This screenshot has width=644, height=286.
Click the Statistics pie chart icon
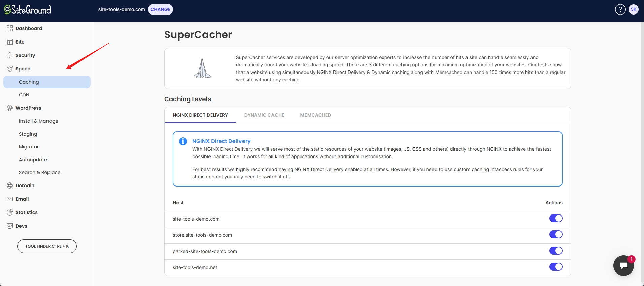tap(10, 212)
